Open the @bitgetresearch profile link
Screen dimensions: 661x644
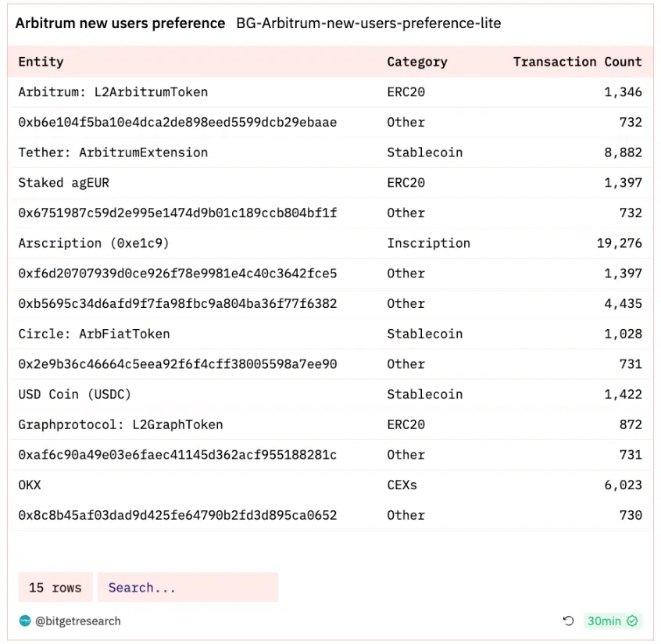tap(77, 621)
